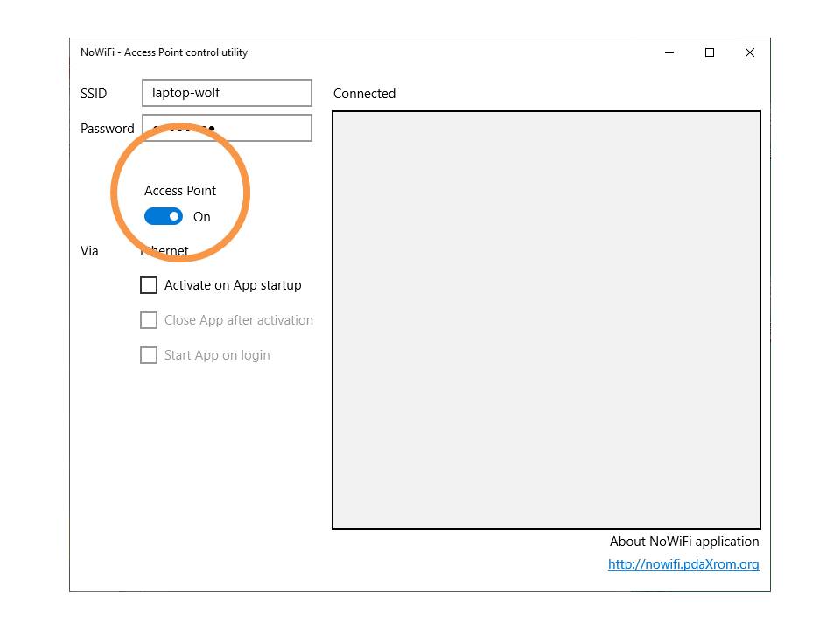Maximize the NoWiFi window
Image resolution: width=840 pixels, height=630 pixels.
[x=710, y=52]
